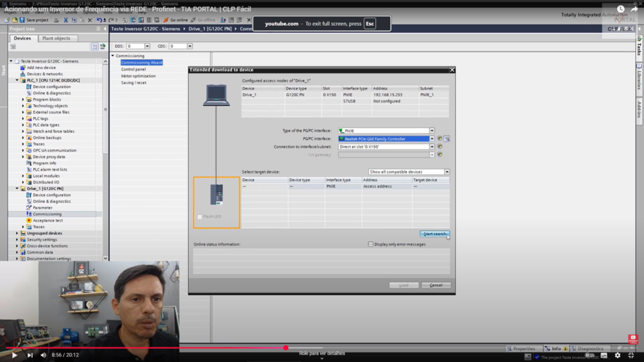Click the Print icon in toolbar
This screenshot has width=644, height=362.
(x=56, y=20)
